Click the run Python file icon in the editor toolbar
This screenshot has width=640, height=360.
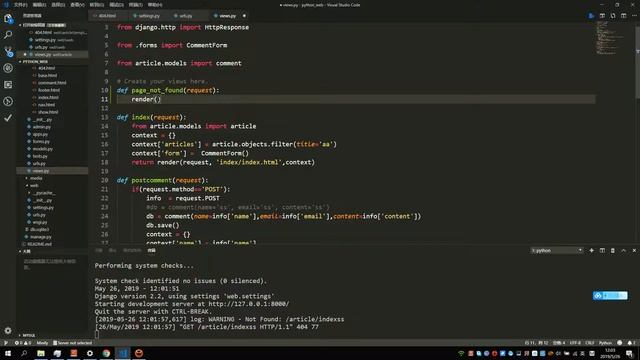591,16
